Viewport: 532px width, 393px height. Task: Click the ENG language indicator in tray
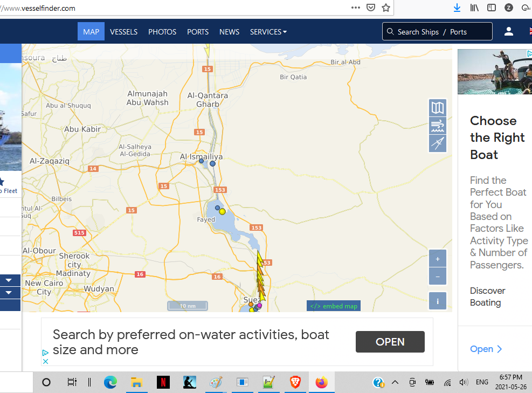[x=482, y=382]
